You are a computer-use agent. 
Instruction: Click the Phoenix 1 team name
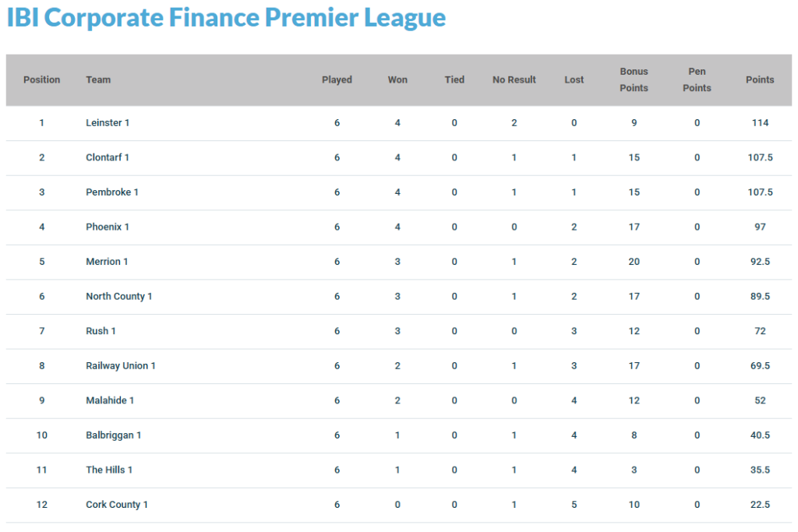pos(108,227)
